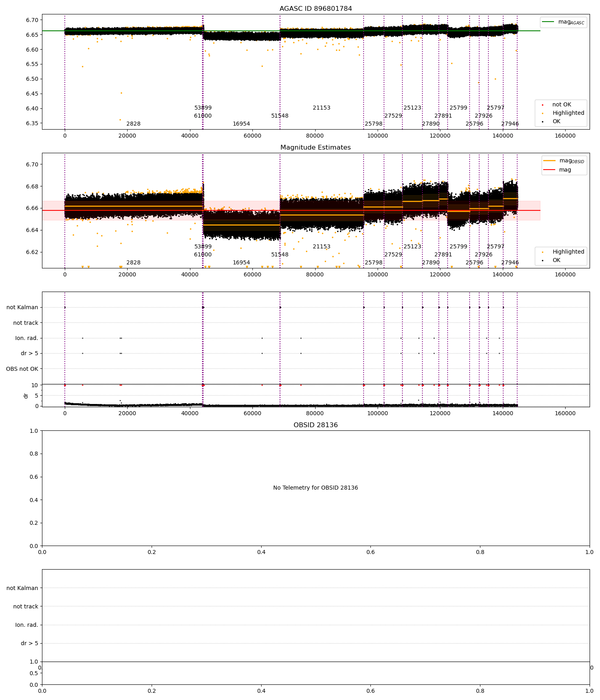Click OBSID label 51548 in the top plot
Screen dimensions: 600x700
point(280,116)
